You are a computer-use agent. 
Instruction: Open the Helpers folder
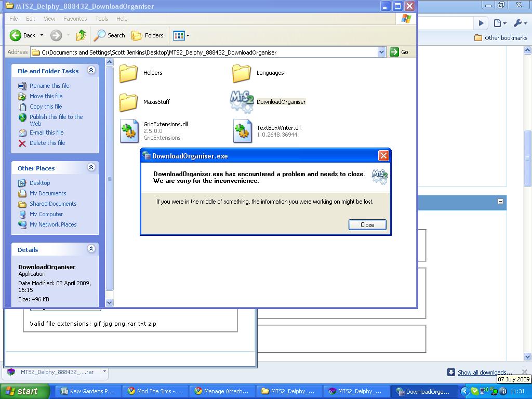[128, 73]
